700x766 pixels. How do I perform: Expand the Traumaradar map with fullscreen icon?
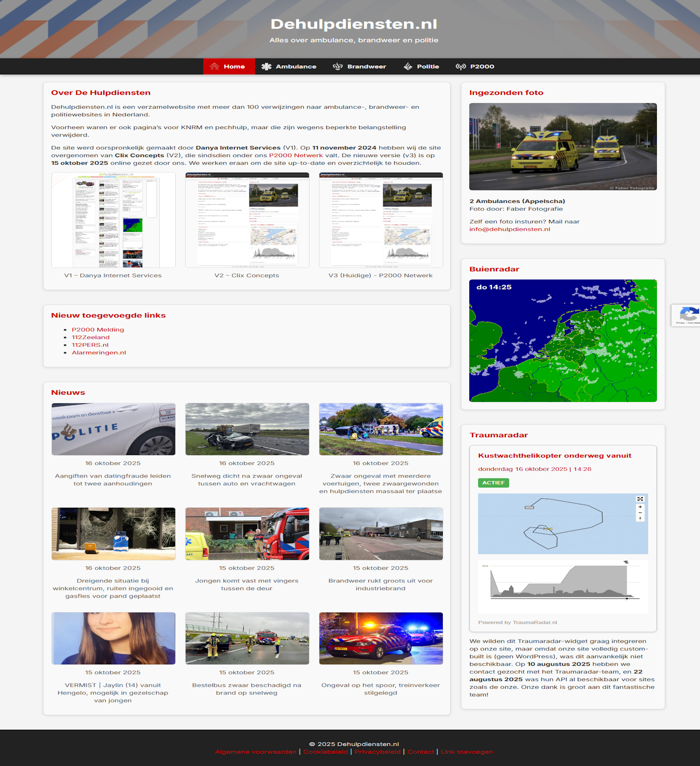(x=640, y=498)
